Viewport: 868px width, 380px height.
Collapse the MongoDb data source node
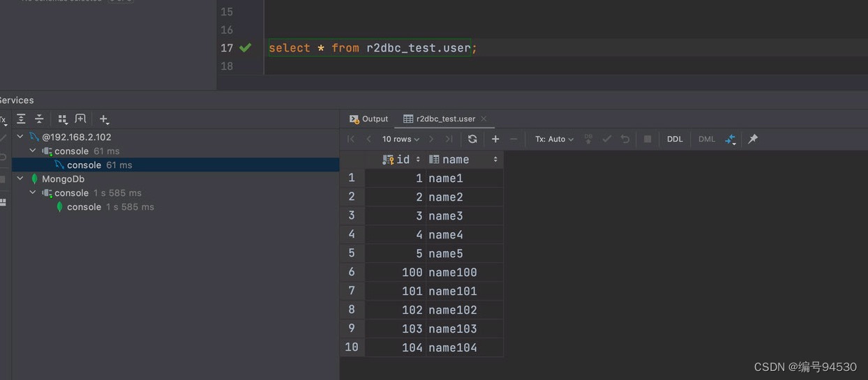(x=20, y=178)
